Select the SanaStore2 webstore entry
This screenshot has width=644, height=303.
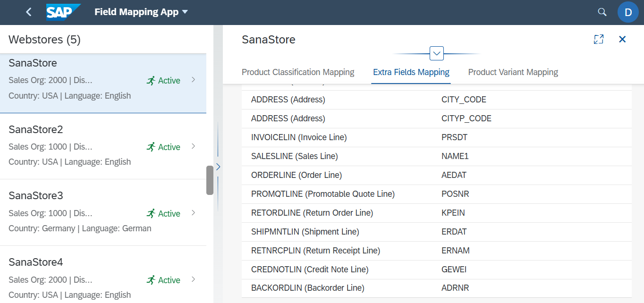tap(94, 146)
